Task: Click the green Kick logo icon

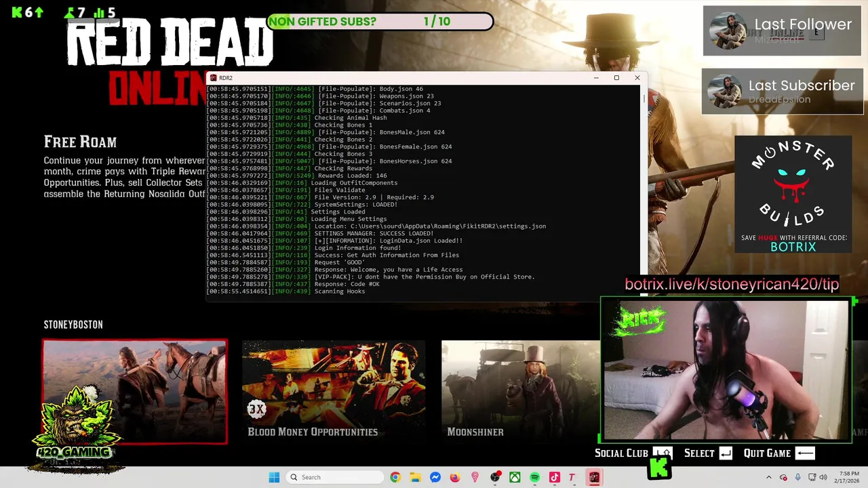Action: point(659,468)
